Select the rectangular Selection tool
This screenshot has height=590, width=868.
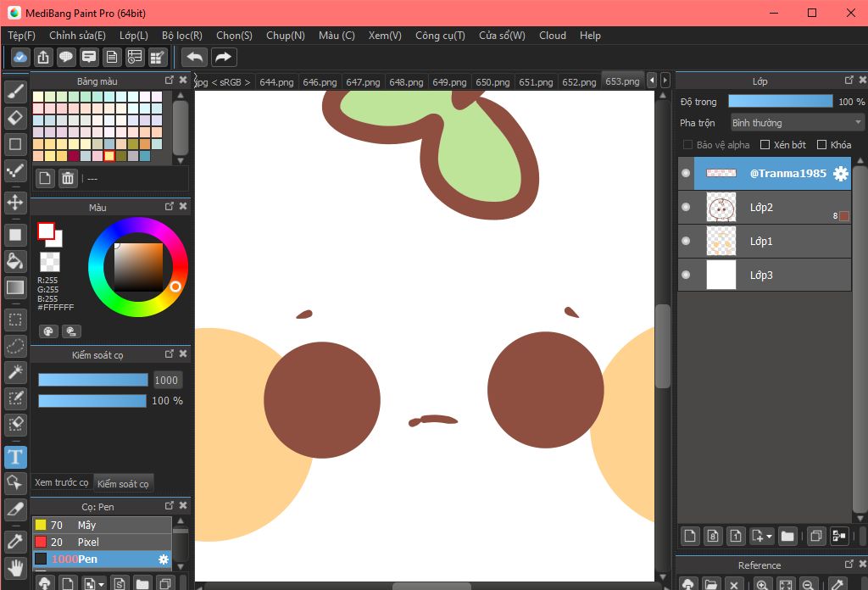tap(15, 320)
